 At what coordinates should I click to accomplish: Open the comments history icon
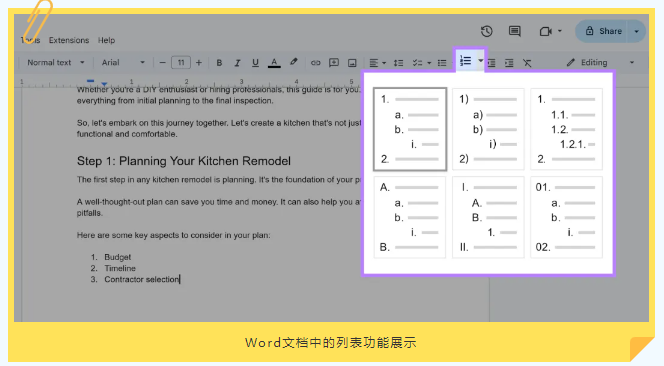[515, 31]
